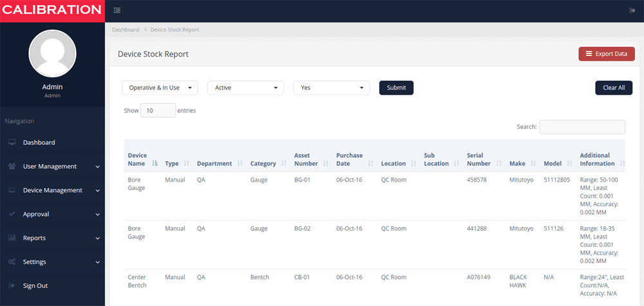Expand the Reports menu chevron
644x306 pixels.
click(97, 238)
